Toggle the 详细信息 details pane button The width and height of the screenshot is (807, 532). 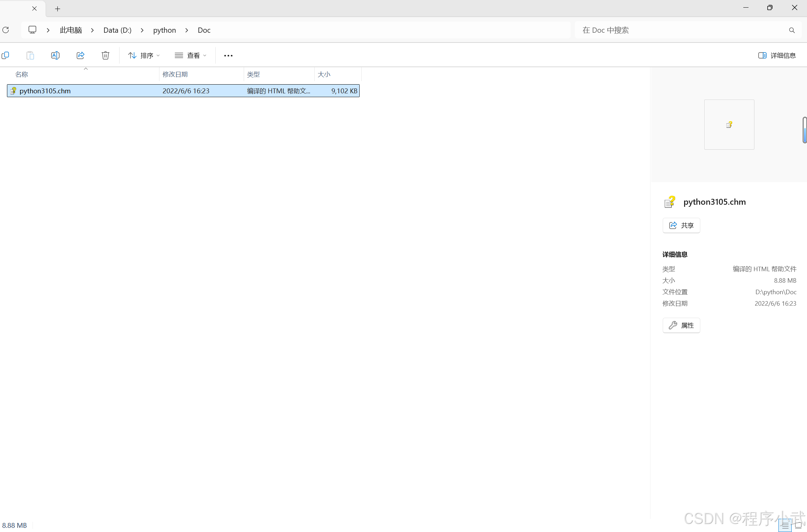click(x=777, y=55)
